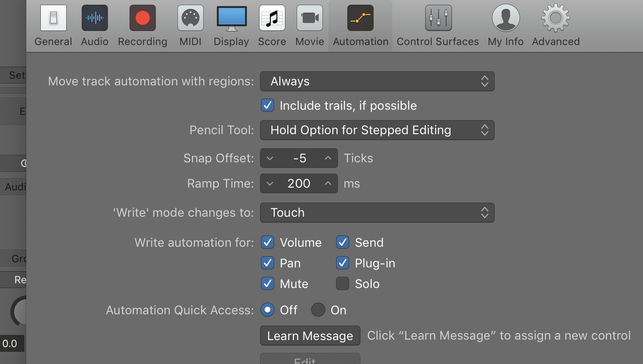Open 'Write' mode changes to dropdown
The height and width of the screenshot is (364, 643).
[x=377, y=213]
